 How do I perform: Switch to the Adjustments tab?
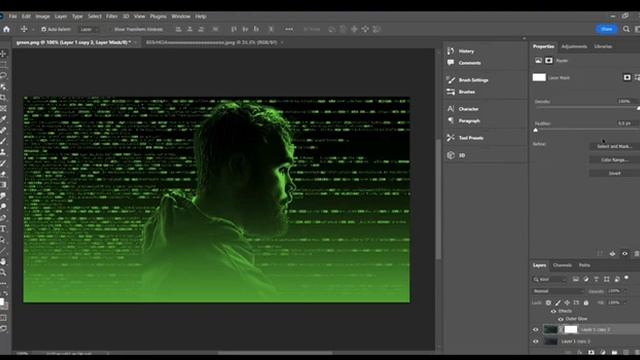coord(574,47)
